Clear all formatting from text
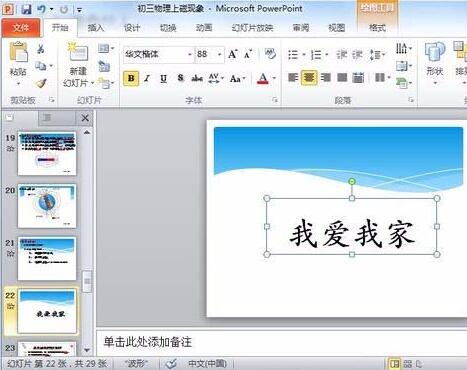467x370 pixels. click(x=270, y=54)
